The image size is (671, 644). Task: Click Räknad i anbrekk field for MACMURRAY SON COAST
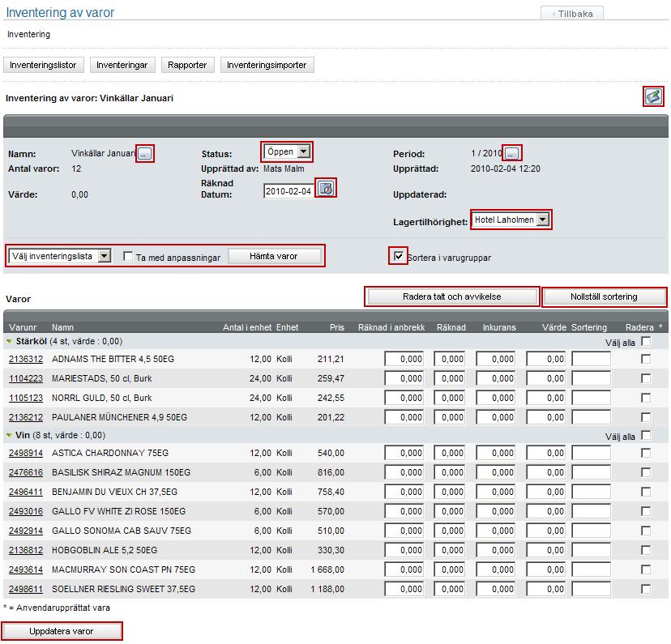coord(404,569)
